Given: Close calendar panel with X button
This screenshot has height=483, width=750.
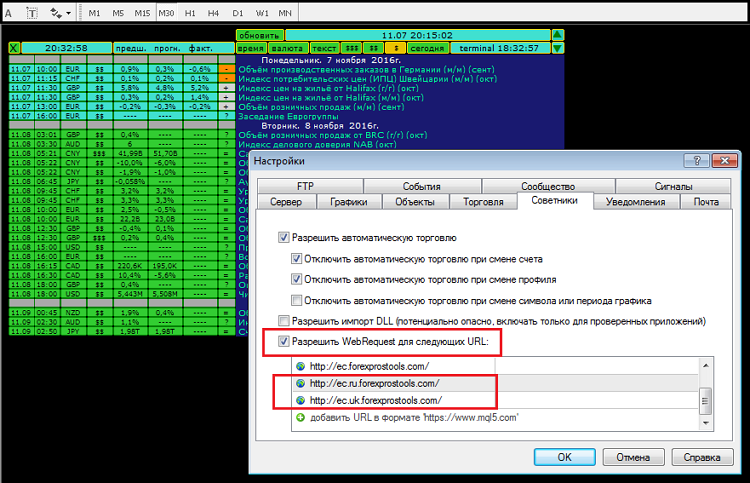Looking at the screenshot, I should [x=14, y=48].
